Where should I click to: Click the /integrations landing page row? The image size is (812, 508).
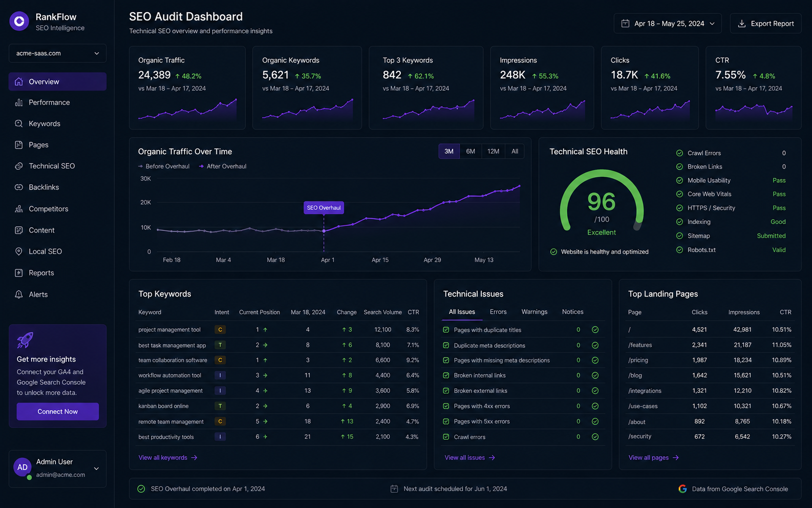tap(710, 391)
